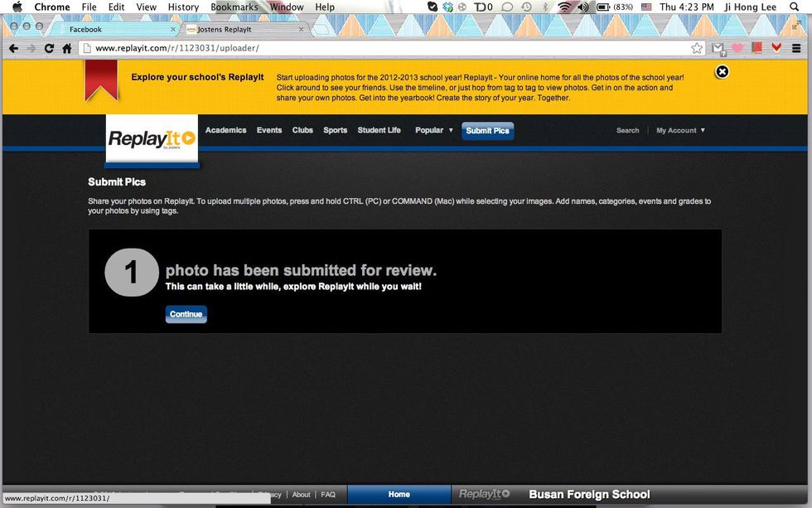Close the yellow Explore ReplayIt banner
812x508 pixels.
(x=722, y=72)
